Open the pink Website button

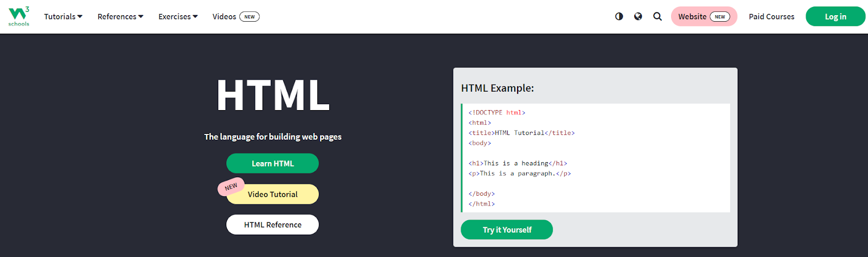[704, 16]
